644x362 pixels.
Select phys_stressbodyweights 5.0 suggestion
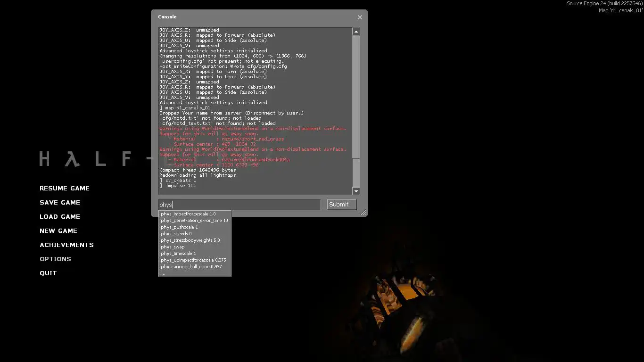[x=195, y=240]
